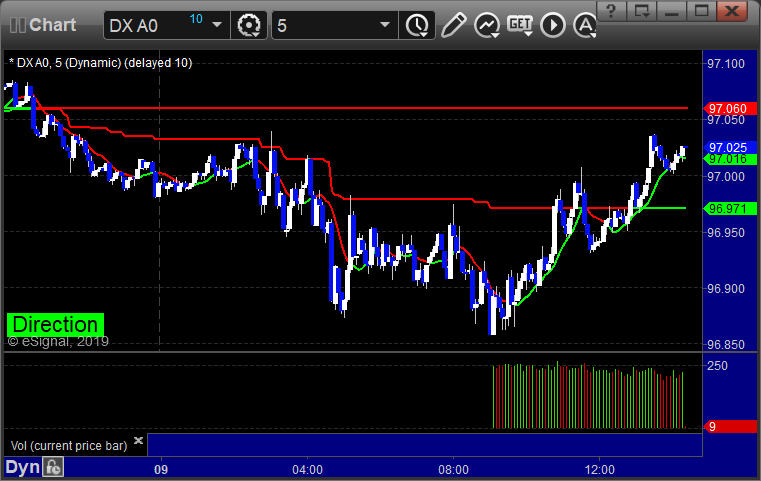Click the 09 date label on the time axis
Screen dimensions: 761x481
161,470
